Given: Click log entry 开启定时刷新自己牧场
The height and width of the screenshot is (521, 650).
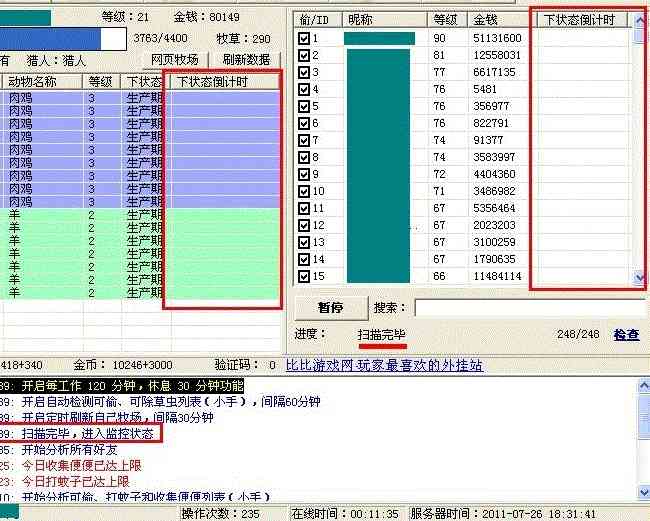Looking at the screenshot, I should (117, 417).
